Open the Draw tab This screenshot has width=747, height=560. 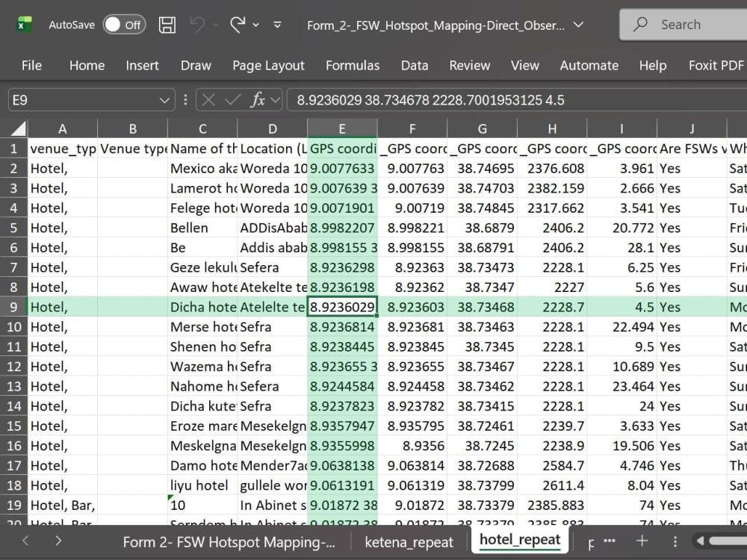point(196,65)
